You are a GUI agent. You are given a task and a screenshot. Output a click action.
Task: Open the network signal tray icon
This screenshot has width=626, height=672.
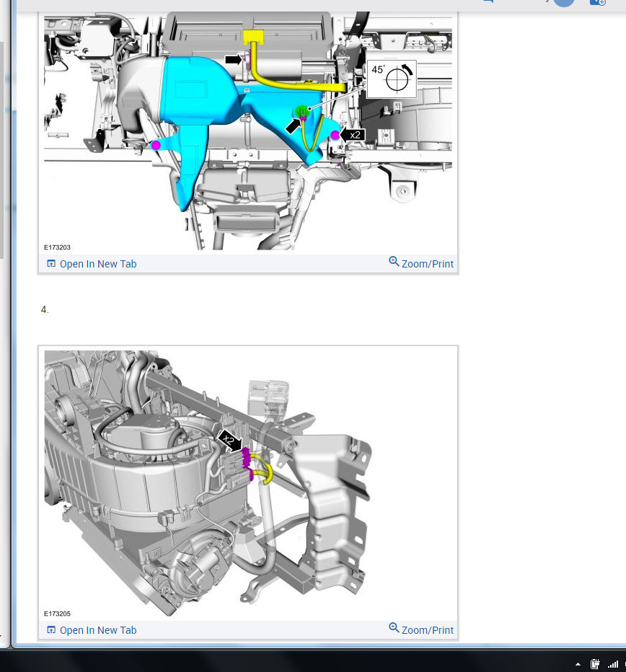tap(613, 664)
